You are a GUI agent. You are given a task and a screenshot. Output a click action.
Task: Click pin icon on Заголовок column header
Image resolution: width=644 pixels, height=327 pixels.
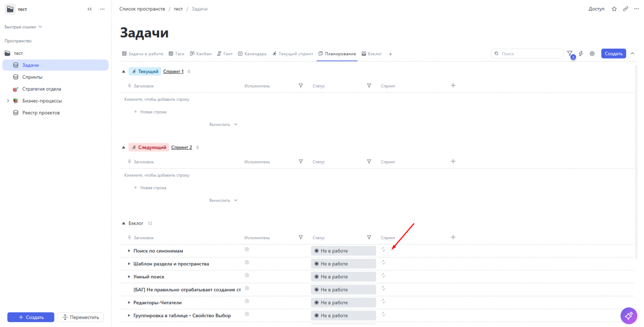click(x=129, y=237)
